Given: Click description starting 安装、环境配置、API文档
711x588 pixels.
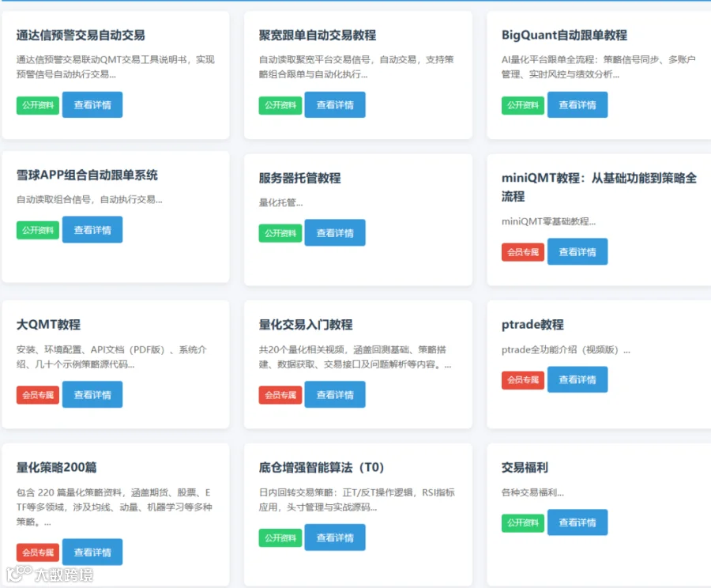Looking at the screenshot, I should tap(111, 357).
